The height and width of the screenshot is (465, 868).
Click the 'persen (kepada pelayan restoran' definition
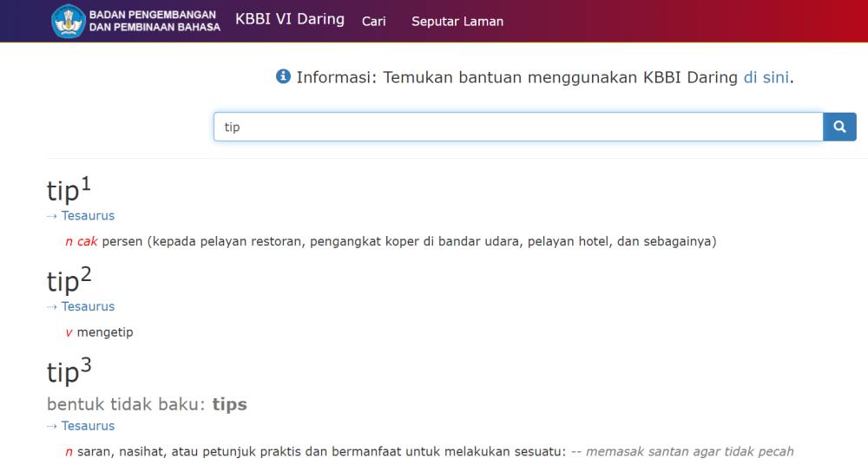coord(409,241)
